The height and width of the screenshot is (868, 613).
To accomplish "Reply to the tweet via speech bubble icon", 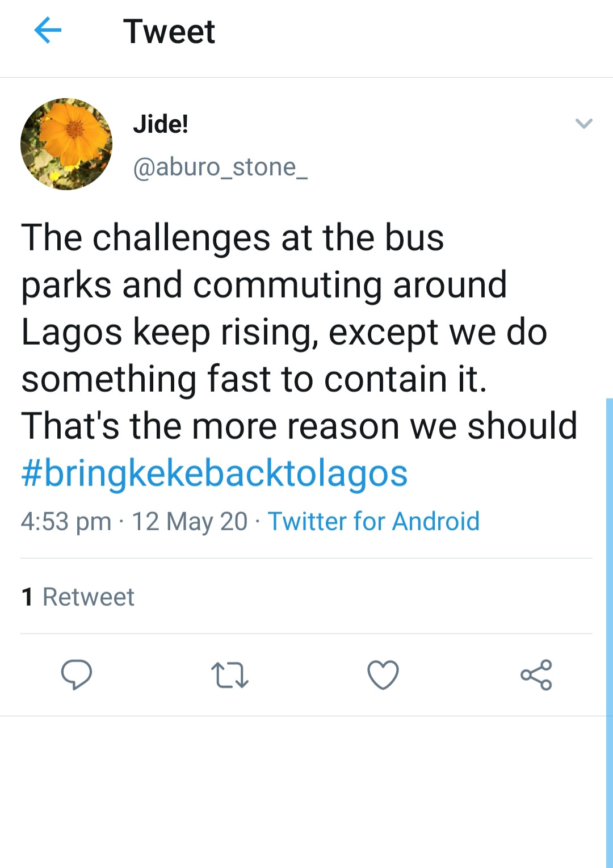I will [x=77, y=674].
